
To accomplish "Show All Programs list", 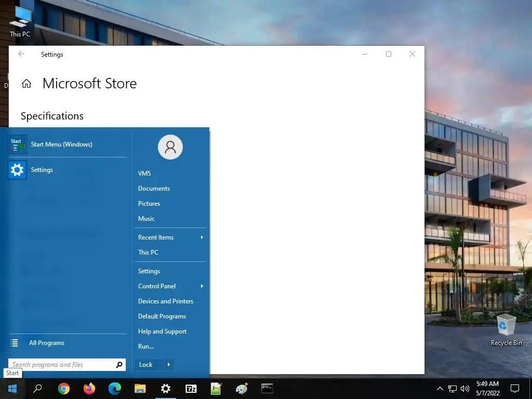I will [x=46, y=343].
